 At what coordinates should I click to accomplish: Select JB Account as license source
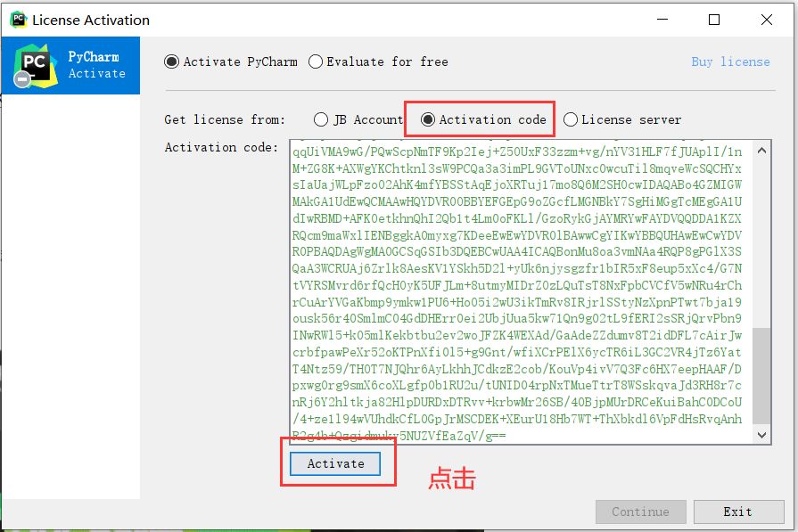pos(358,119)
